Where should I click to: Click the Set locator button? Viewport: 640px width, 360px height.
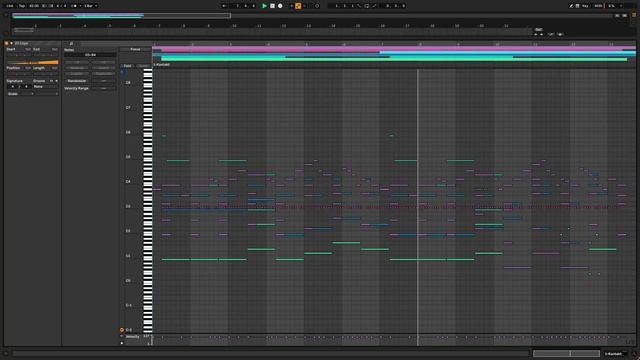539,30
